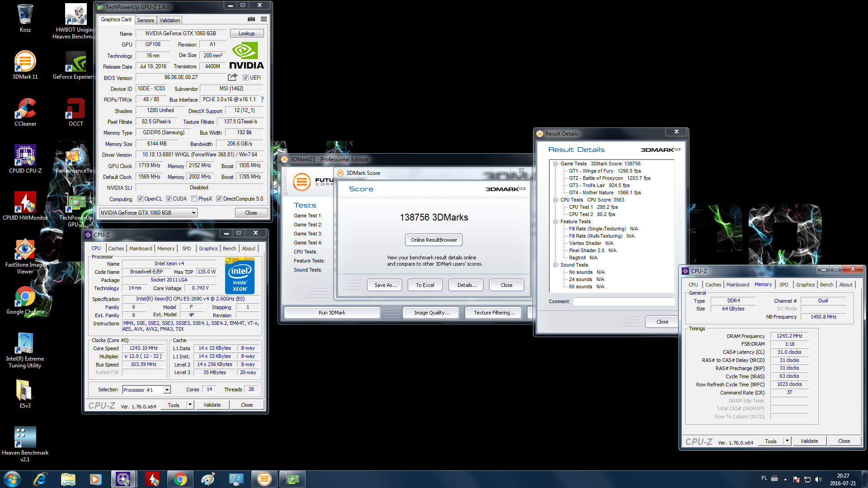Open HWBOT Unigine Heaven Benchmark desktop shortcut
The height and width of the screenshot is (488, 868).
tap(75, 20)
